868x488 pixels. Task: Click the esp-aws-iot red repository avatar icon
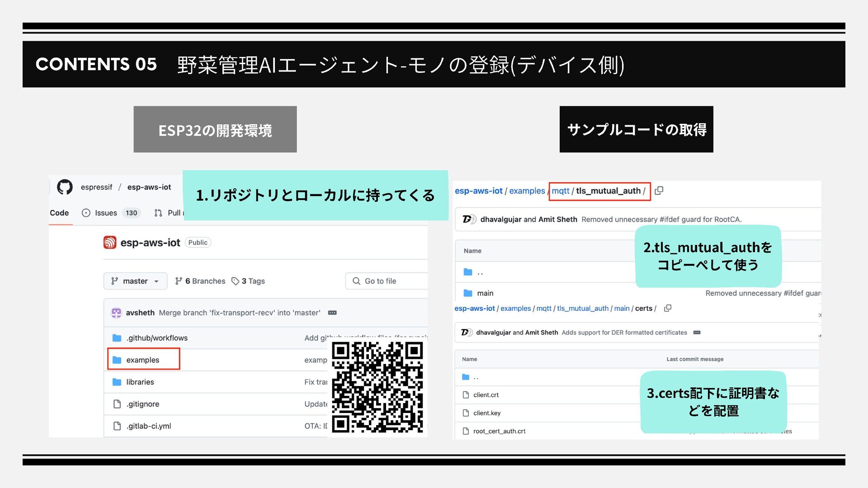click(x=110, y=243)
